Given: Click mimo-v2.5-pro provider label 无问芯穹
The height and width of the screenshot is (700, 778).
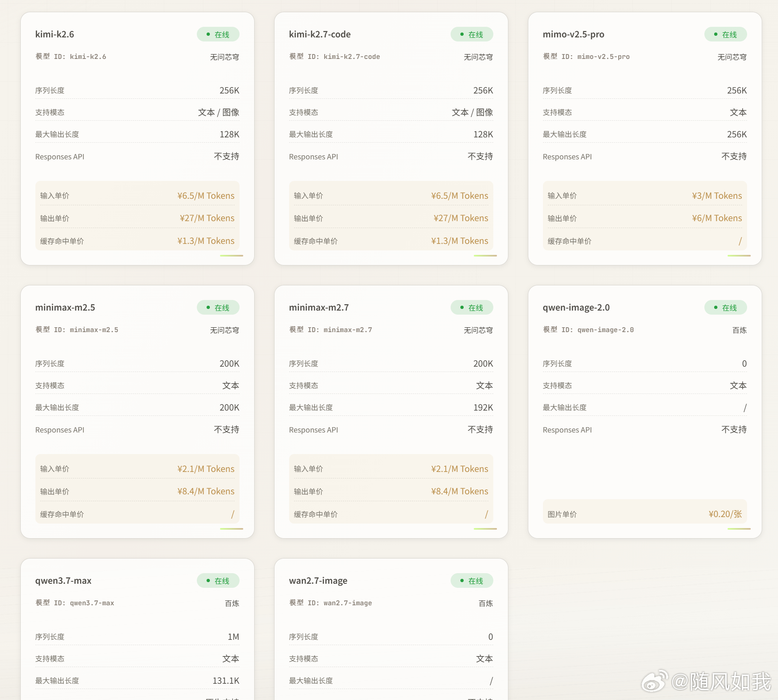Looking at the screenshot, I should click(x=732, y=57).
